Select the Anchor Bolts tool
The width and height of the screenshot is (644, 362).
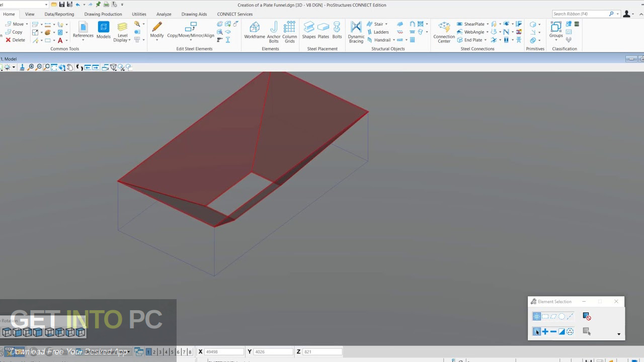273,30
